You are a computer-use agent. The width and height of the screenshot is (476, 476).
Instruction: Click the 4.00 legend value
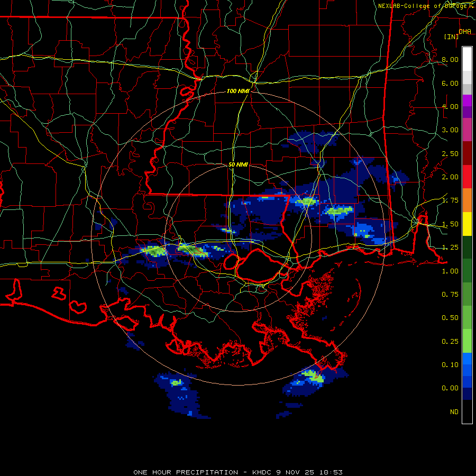450,106
